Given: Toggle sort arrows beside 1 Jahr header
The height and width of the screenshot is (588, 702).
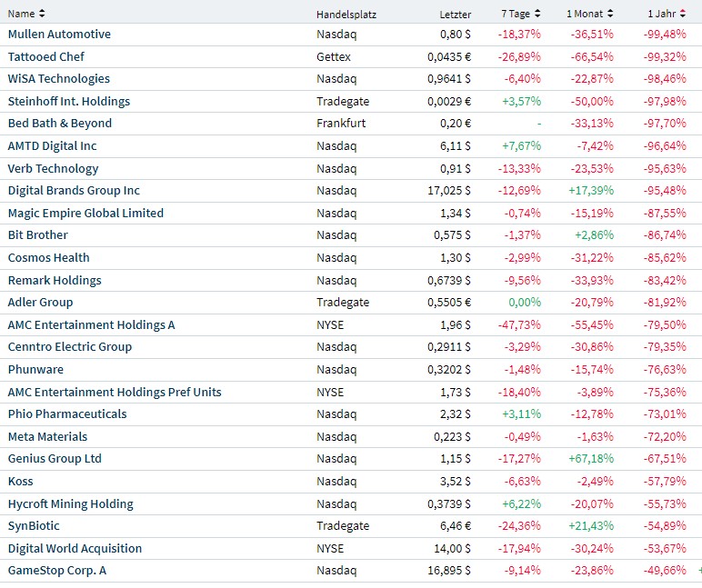Looking at the screenshot, I should (x=684, y=14).
